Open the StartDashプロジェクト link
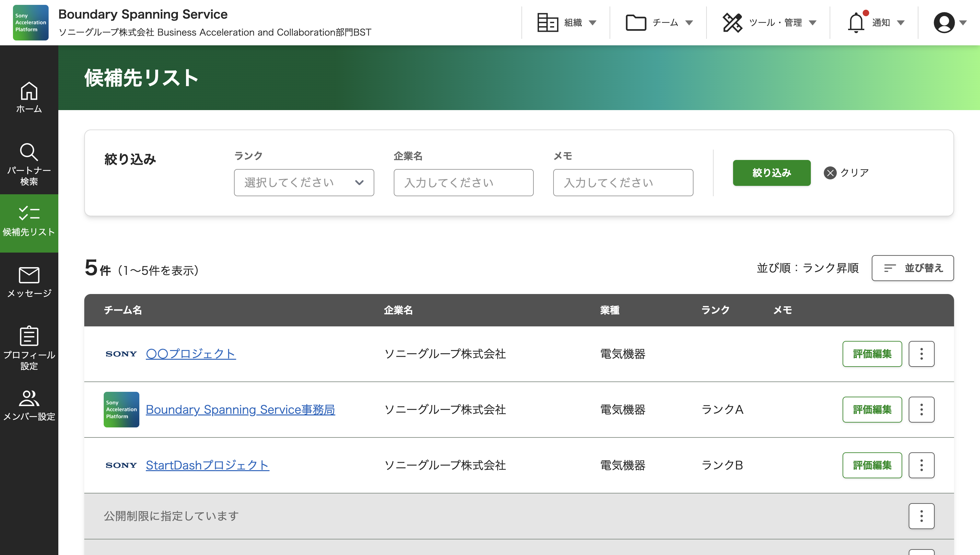This screenshot has height=555, width=980. click(x=207, y=465)
